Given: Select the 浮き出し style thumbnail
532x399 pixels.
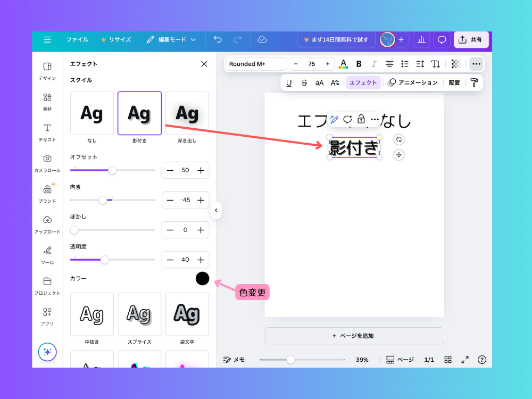Looking at the screenshot, I should (187, 113).
